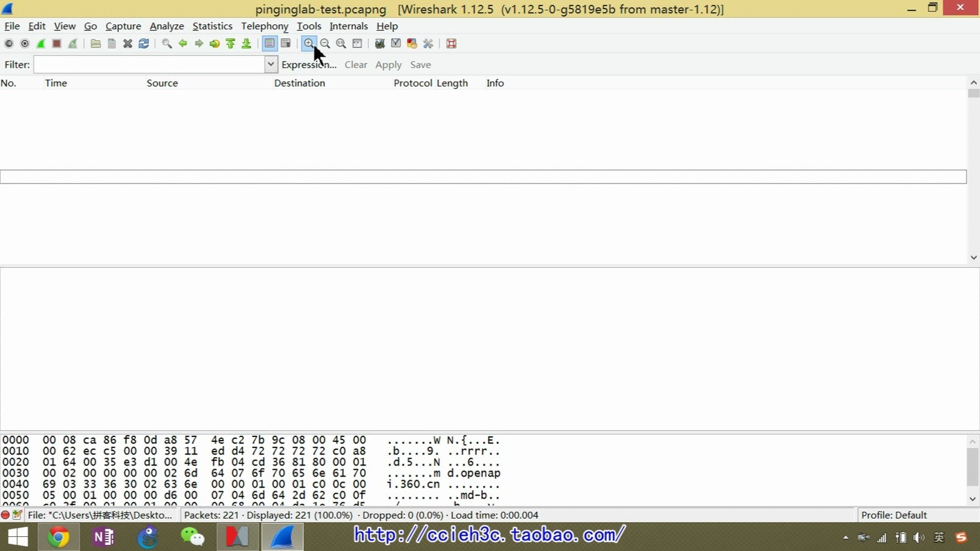Apply the display filter
Screen dimensions: 980x551
click(388, 65)
